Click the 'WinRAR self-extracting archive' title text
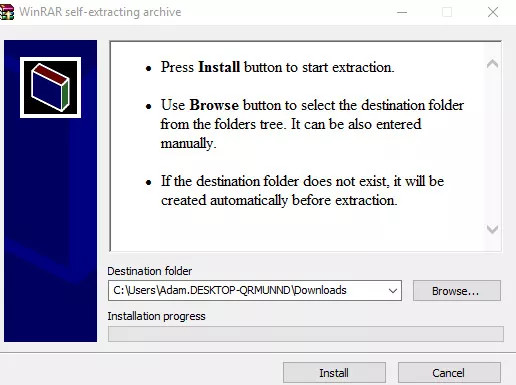Viewport: 516px width, 385px height. click(100, 12)
